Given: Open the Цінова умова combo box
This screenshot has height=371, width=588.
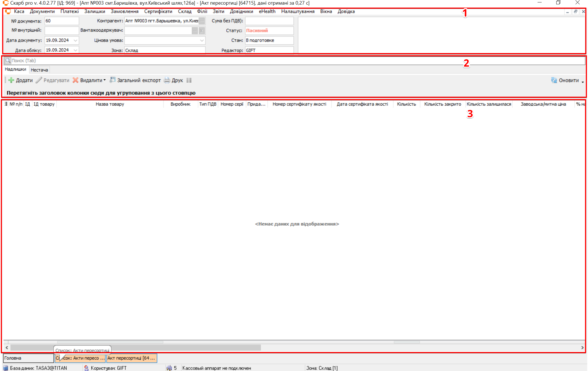Looking at the screenshot, I should 202,40.
